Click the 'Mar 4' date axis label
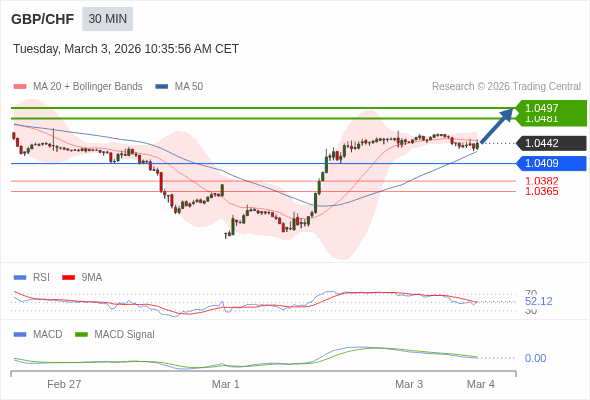This screenshot has height=400, width=590. [481, 384]
